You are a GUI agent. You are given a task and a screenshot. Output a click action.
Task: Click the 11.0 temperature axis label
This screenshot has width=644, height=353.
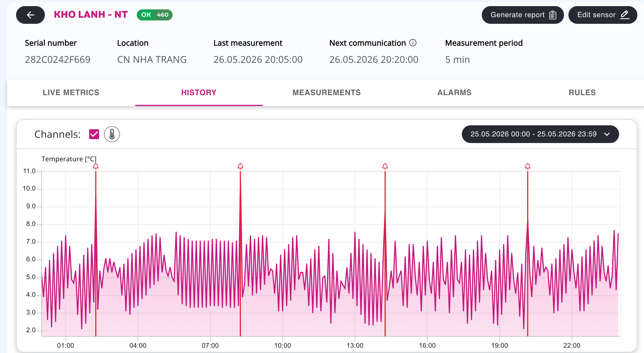click(29, 171)
